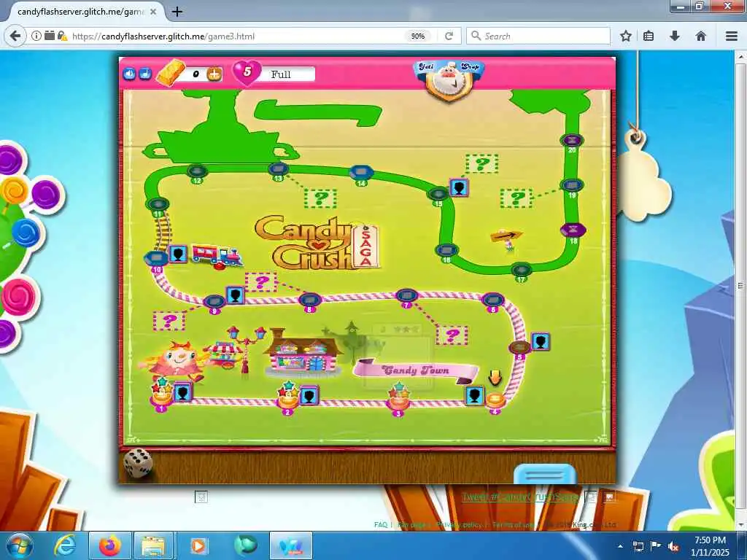Click the friend silhouette beside level 1
The width and height of the screenshot is (747, 560).
click(x=182, y=393)
